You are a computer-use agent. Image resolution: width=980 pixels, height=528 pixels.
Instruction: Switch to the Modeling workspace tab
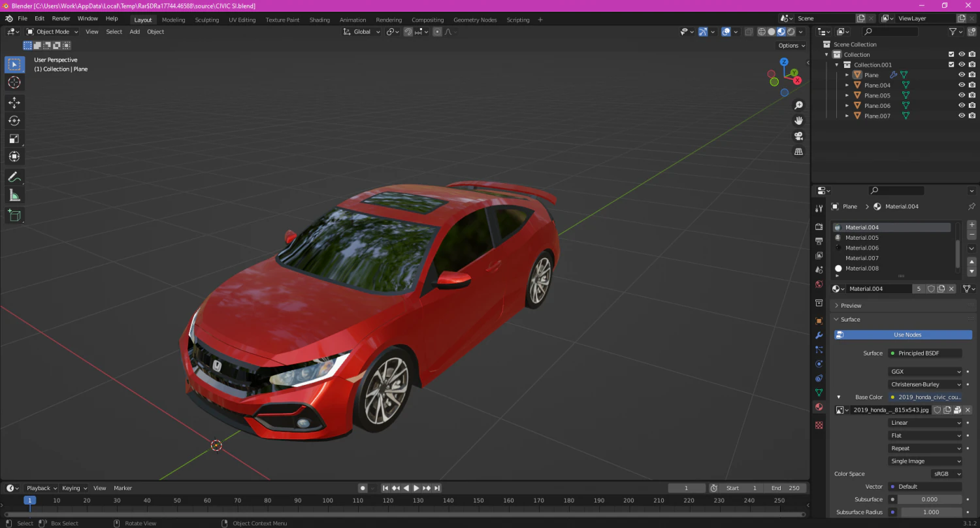173,20
